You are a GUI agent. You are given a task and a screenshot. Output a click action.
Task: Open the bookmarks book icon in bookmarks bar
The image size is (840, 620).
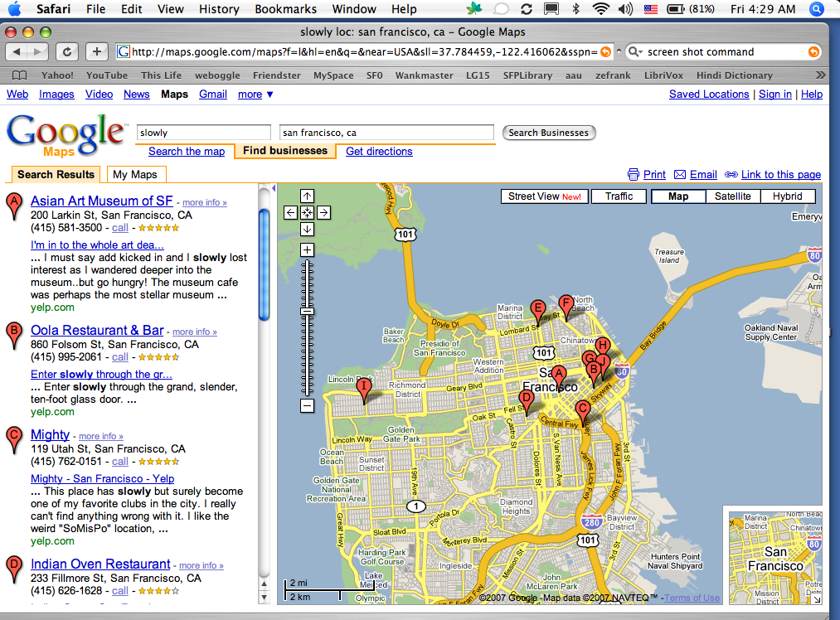[x=20, y=75]
